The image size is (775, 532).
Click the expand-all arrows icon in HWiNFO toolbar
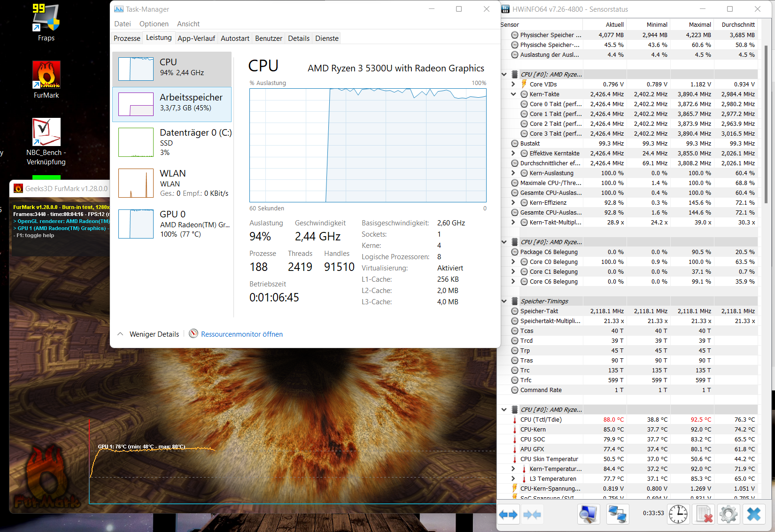coord(508,515)
